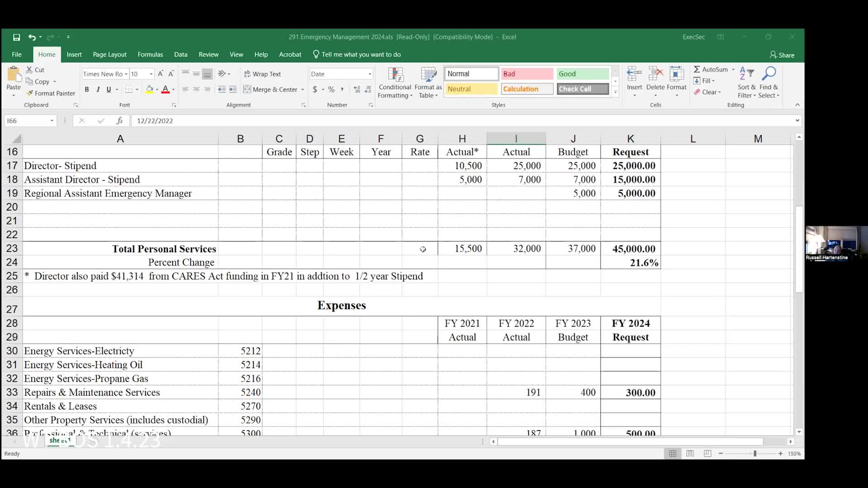Open the font name dropdown
The image size is (868, 488).
pos(126,74)
